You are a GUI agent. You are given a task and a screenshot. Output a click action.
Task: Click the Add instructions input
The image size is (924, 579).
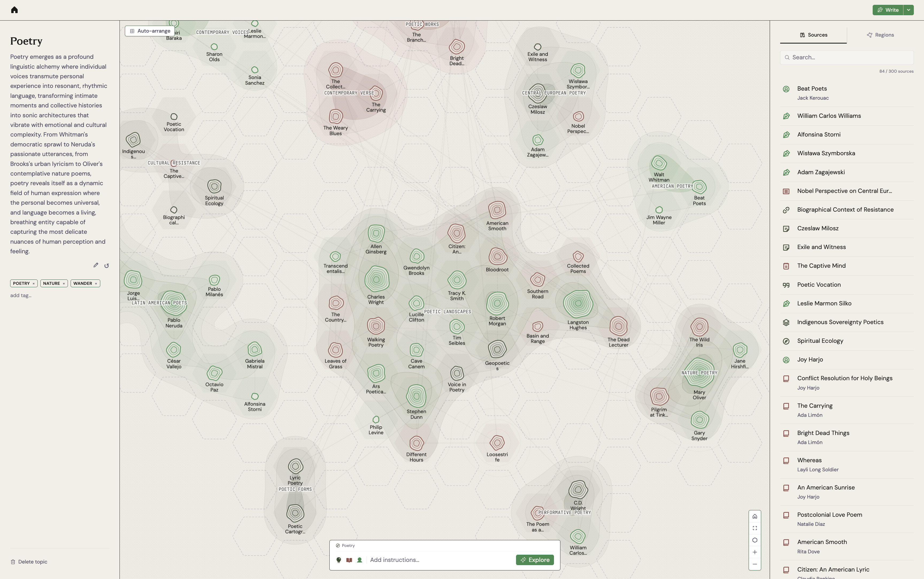tap(441, 560)
